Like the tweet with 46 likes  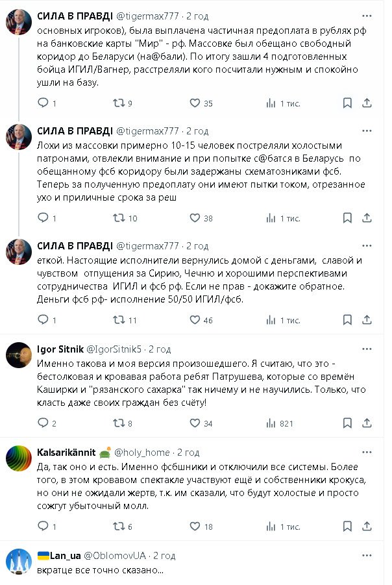(195, 320)
